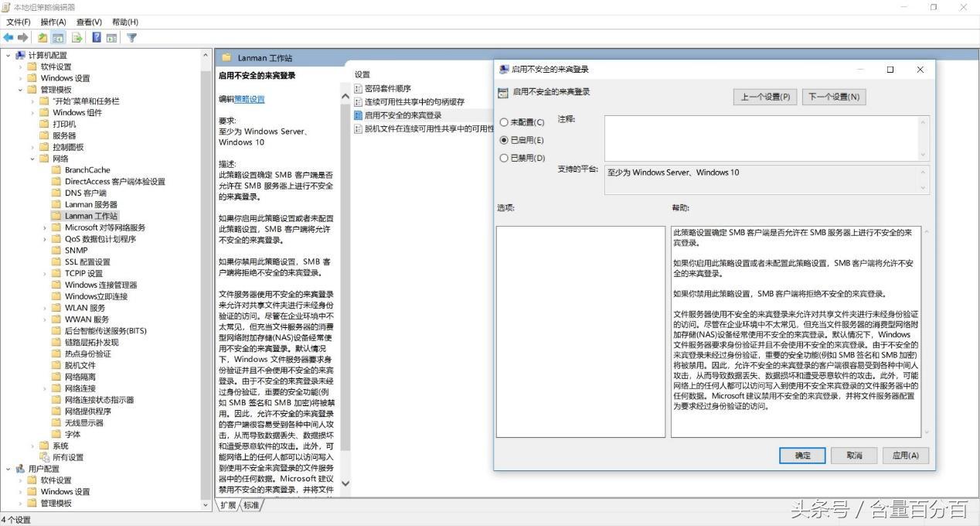Open the 帮助(H) menu
The height and width of the screenshot is (526, 980).
point(125,22)
